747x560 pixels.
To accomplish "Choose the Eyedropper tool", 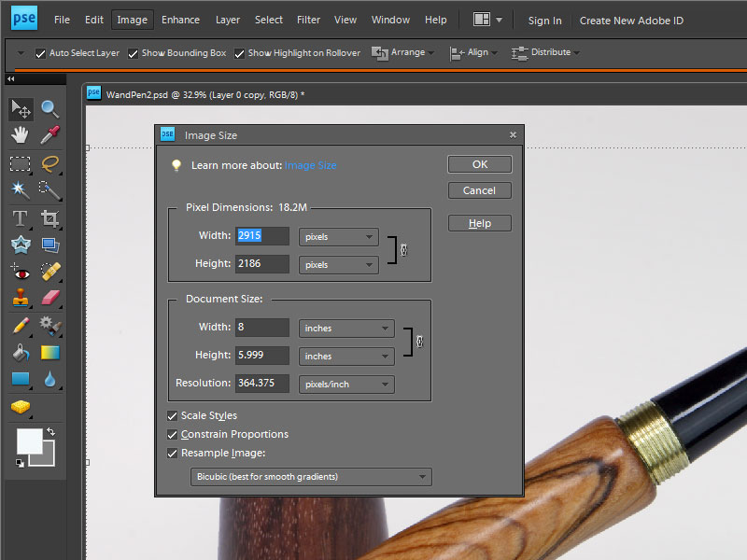I will 49,135.
